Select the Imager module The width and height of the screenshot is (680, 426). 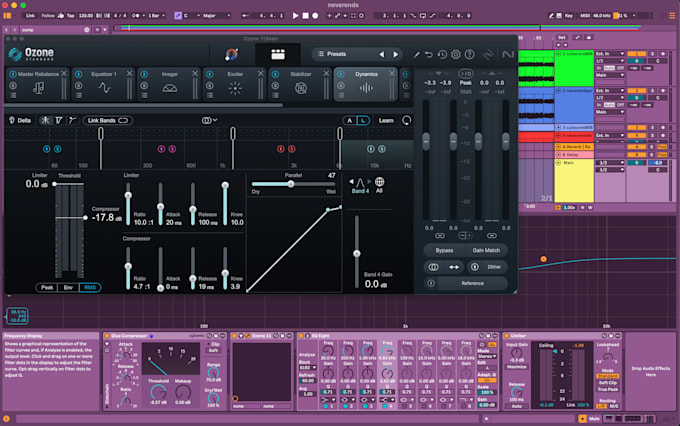pos(170,84)
